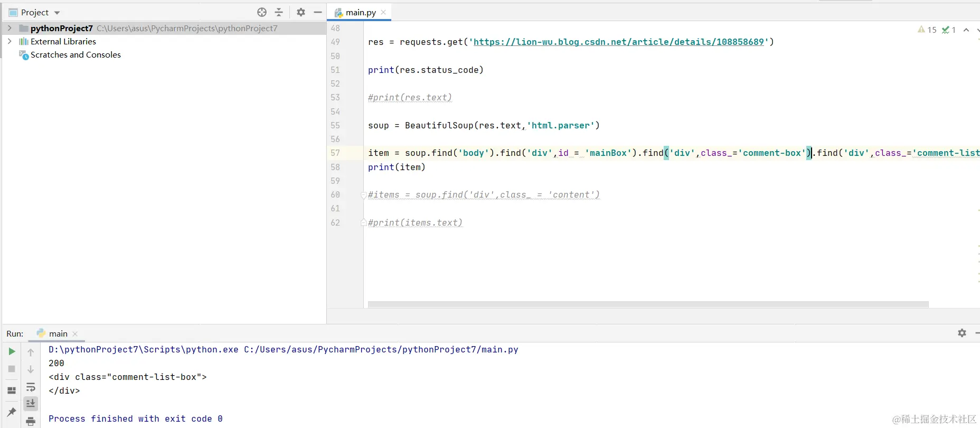Select External Libraries in the project tree
This screenshot has height=428, width=980.
coord(63,41)
